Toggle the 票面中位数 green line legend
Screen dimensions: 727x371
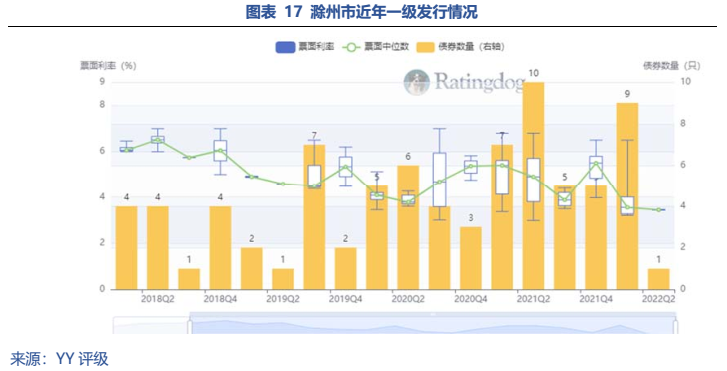pyautogui.click(x=351, y=47)
